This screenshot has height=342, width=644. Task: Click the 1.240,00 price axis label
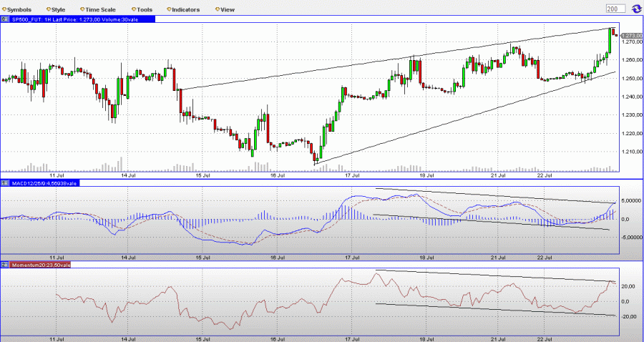632,97
